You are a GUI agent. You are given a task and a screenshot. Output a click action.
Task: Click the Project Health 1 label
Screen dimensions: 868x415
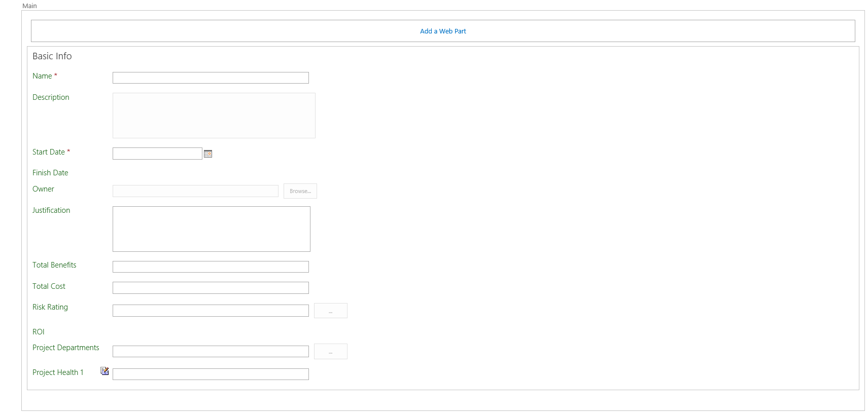click(58, 372)
